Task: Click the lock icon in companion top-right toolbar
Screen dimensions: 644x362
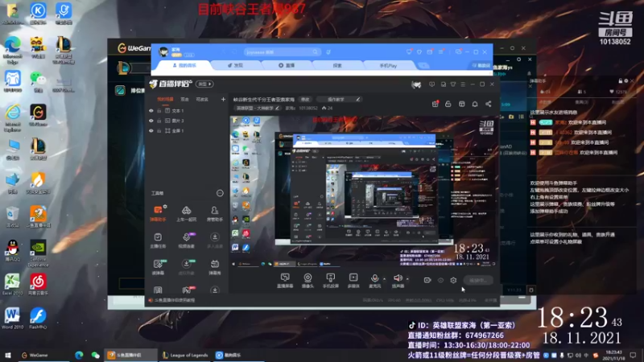Action: coord(448,104)
